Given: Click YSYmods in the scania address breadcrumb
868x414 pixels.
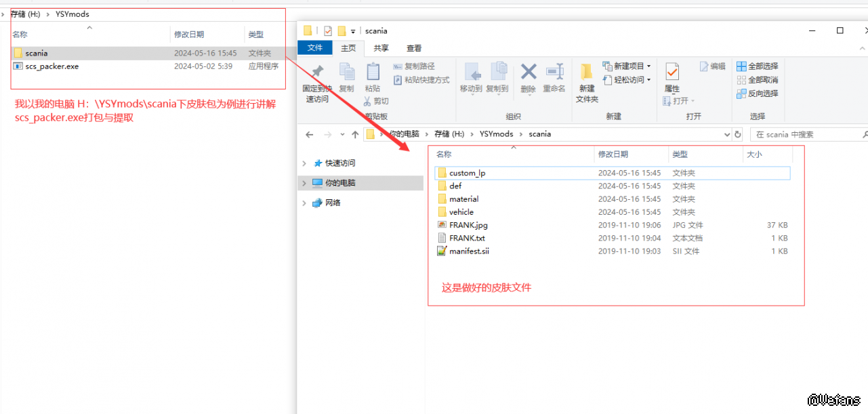Looking at the screenshot, I should pos(497,134).
